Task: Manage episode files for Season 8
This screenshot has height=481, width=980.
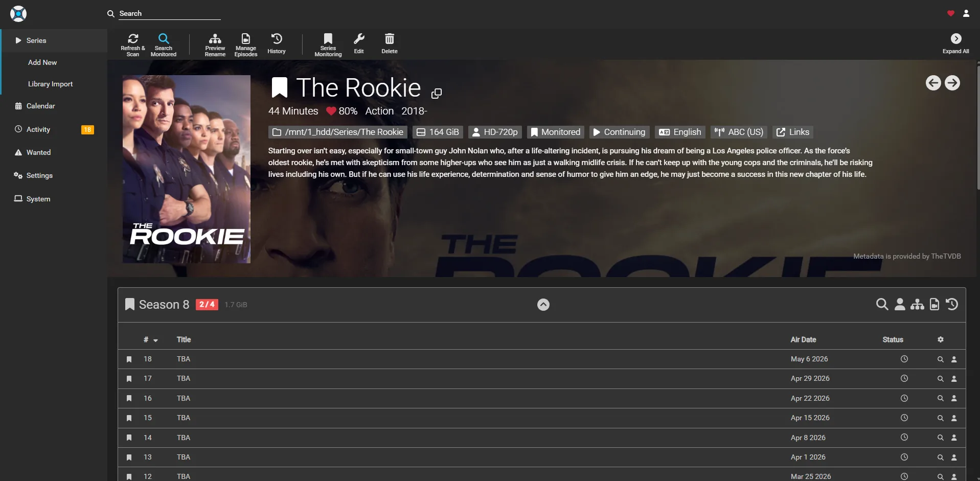Action: pos(935,305)
